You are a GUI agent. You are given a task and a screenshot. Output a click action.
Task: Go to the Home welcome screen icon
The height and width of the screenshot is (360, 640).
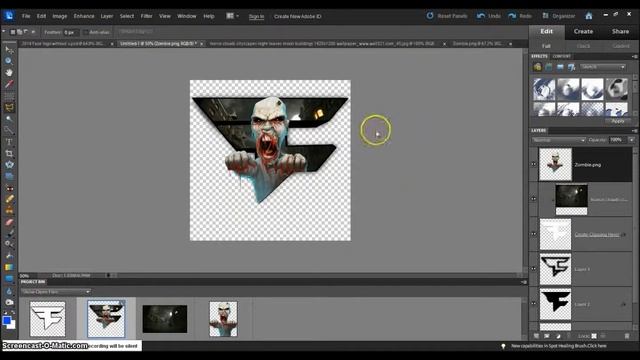[589, 16]
